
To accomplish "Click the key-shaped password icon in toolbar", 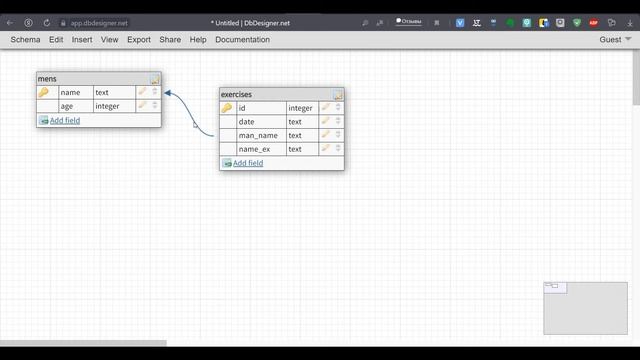I will pyautogui.click(x=365, y=23).
